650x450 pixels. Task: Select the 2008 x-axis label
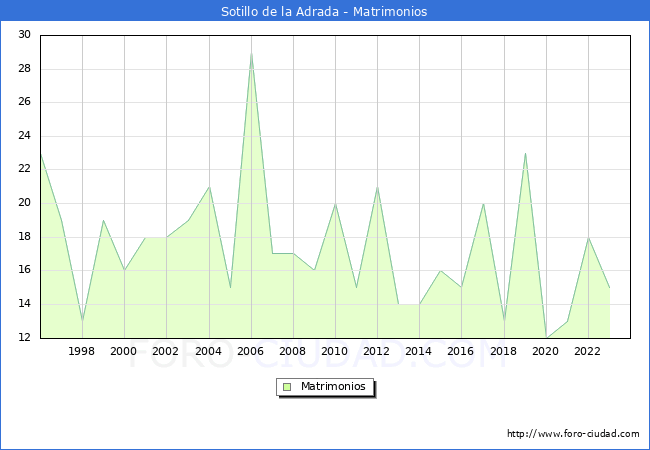tap(293, 352)
